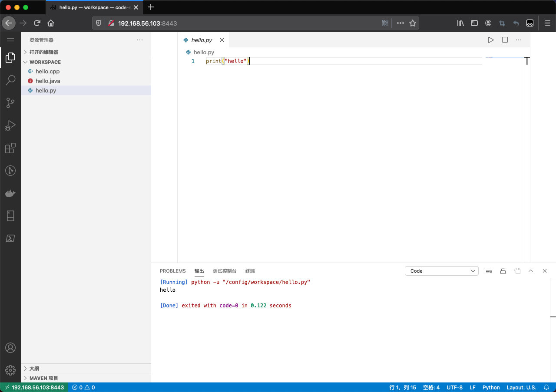Toggle the Firefox sidebar icon
Image resolution: width=556 pixels, height=392 pixels.
pyautogui.click(x=474, y=23)
